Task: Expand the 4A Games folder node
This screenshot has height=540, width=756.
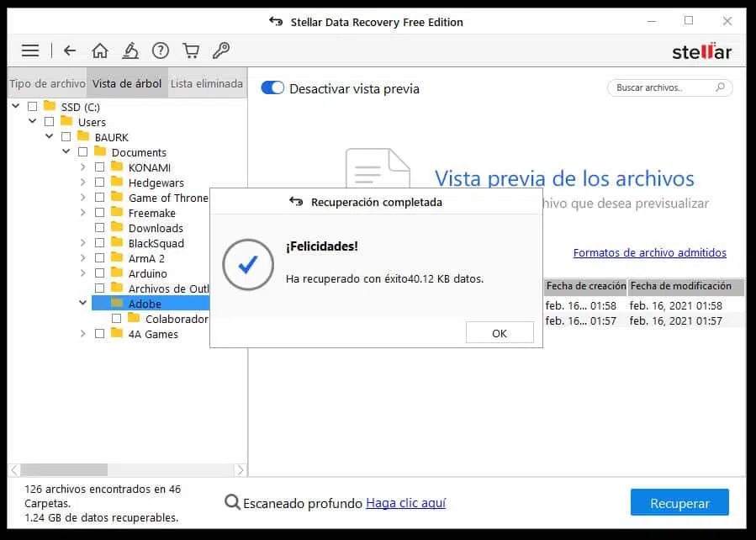Action: [x=83, y=334]
